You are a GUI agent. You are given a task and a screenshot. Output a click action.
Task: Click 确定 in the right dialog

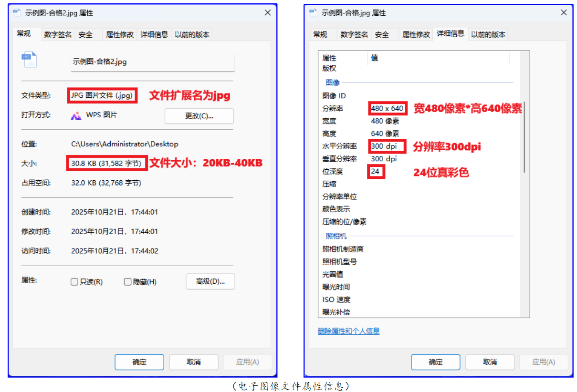coord(436,362)
